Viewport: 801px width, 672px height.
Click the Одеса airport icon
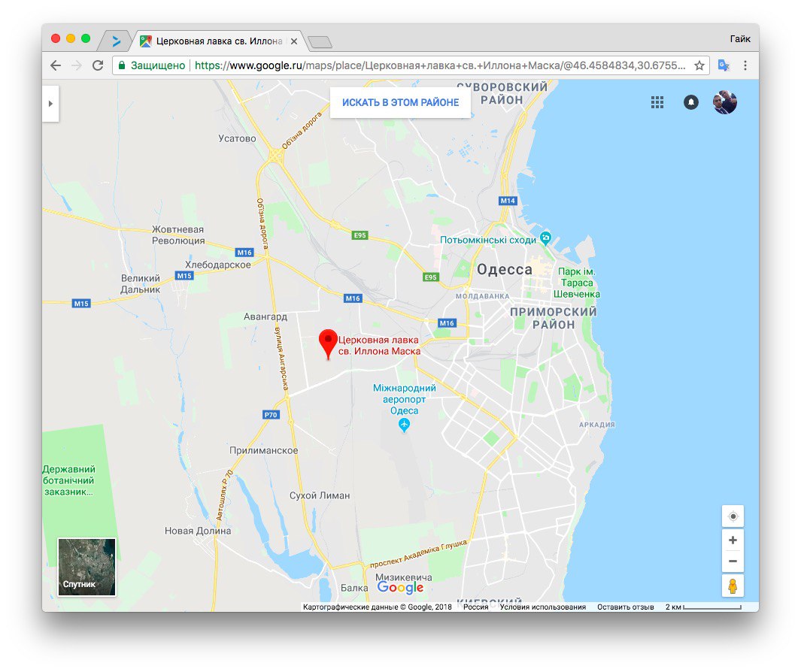click(404, 425)
